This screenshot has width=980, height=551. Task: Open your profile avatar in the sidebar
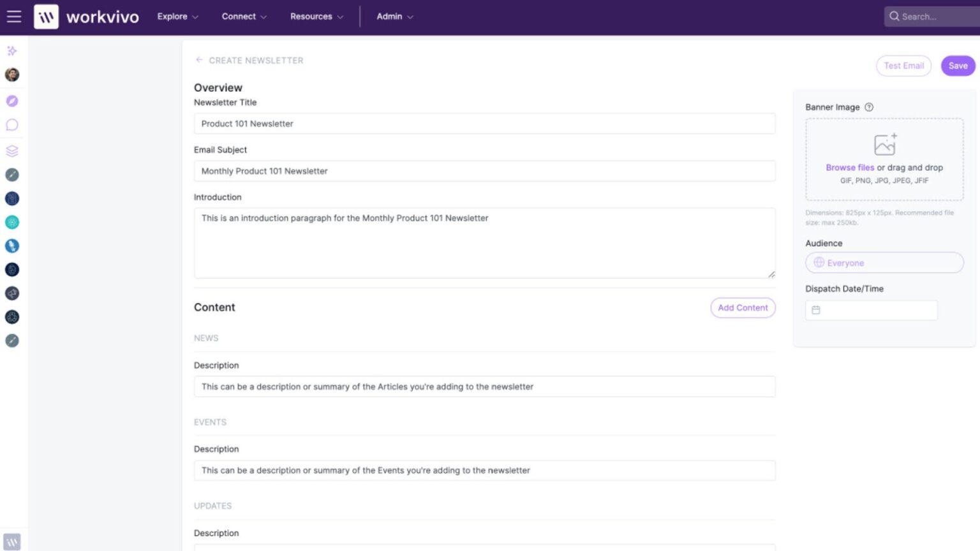click(x=11, y=75)
